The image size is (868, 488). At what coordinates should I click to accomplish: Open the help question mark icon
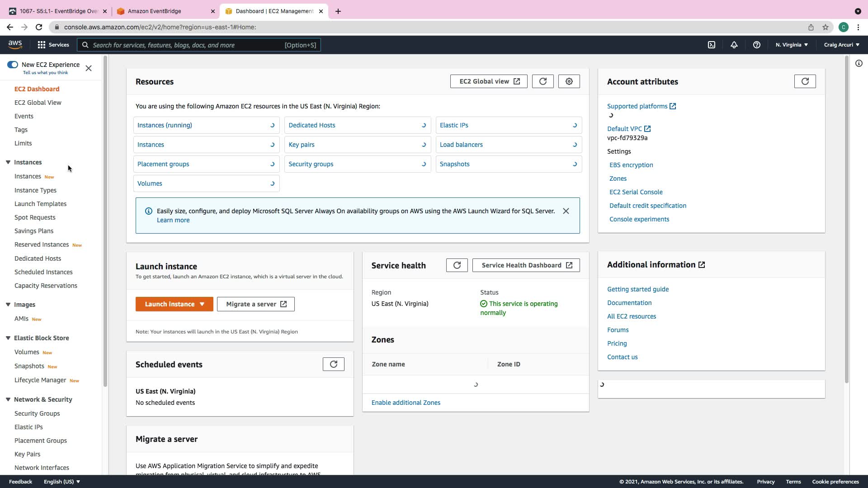point(757,45)
